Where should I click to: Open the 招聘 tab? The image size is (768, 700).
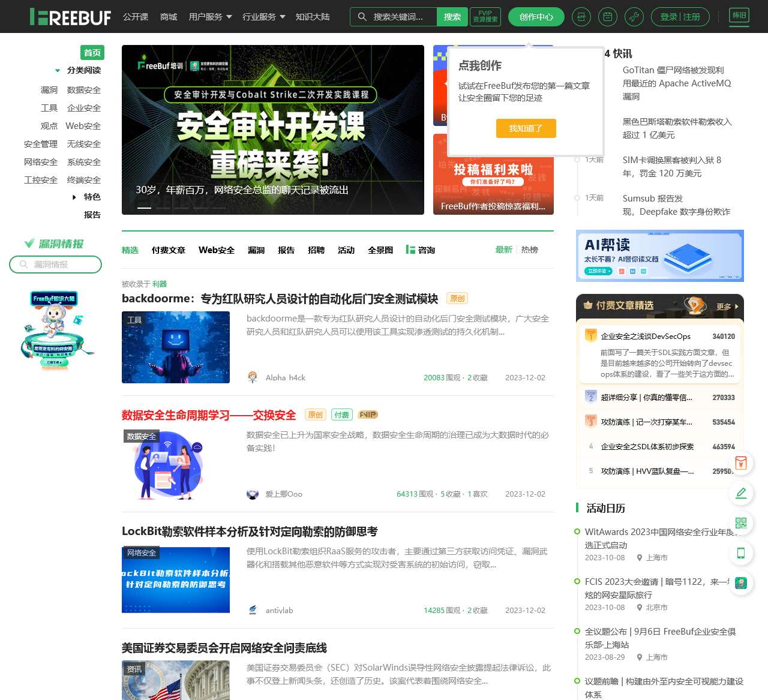click(x=316, y=250)
